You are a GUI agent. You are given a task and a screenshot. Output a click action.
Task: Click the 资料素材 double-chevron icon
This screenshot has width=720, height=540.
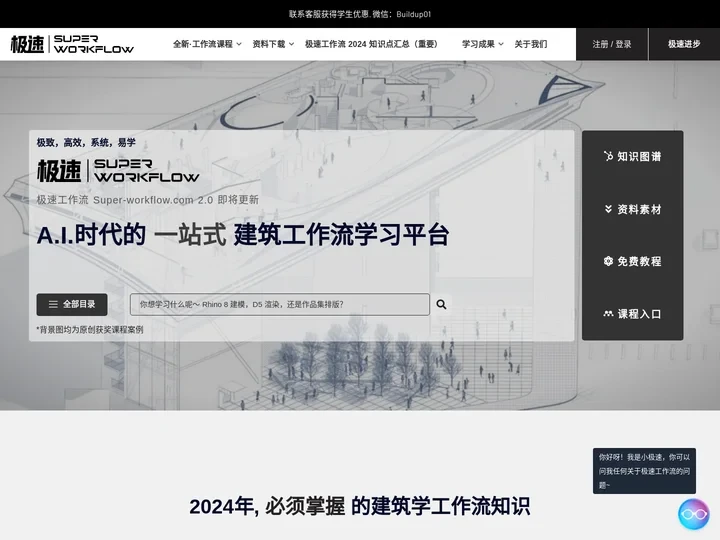point(608,209)
